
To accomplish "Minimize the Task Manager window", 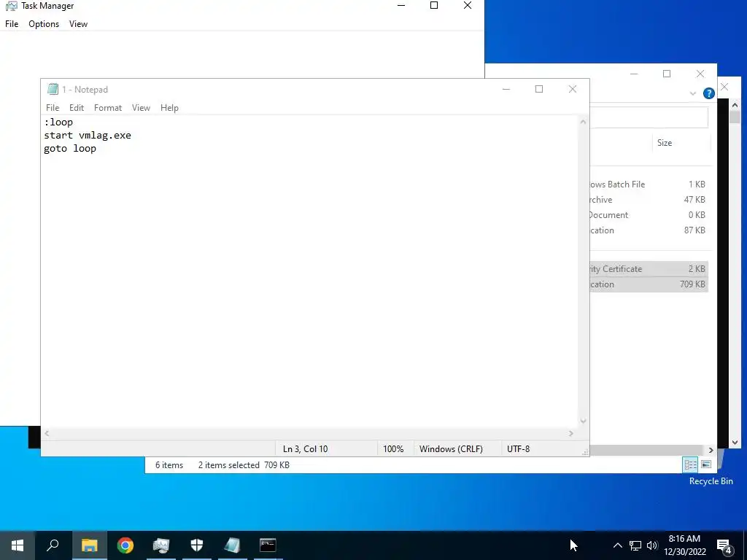I will [401, 6].
